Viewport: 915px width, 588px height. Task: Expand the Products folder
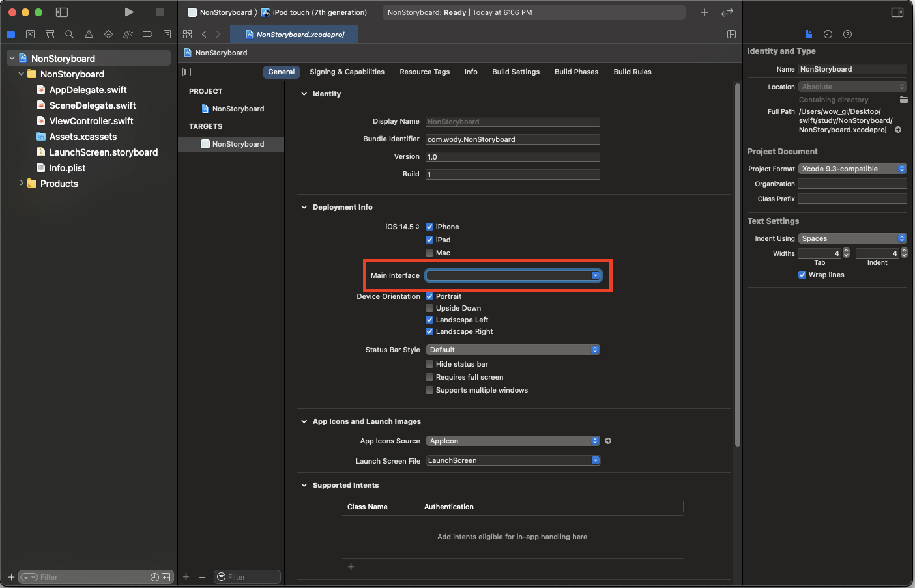[22, 183]
